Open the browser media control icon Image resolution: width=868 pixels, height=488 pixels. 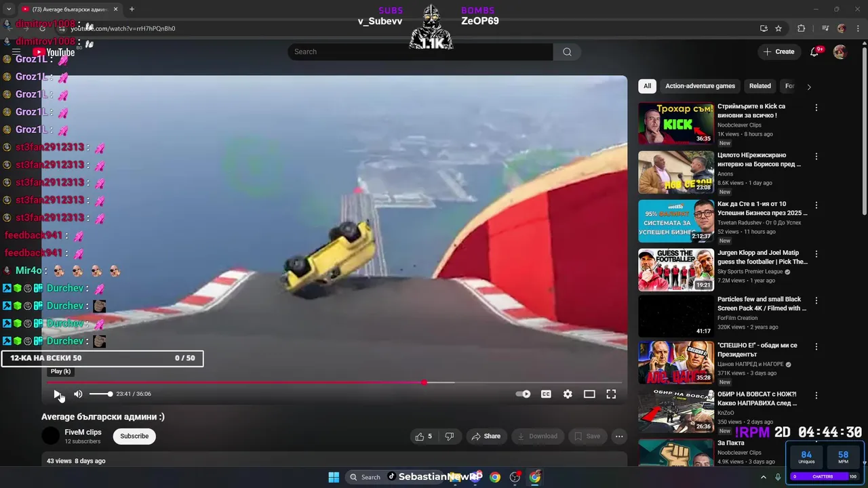(x=825, y=28)
